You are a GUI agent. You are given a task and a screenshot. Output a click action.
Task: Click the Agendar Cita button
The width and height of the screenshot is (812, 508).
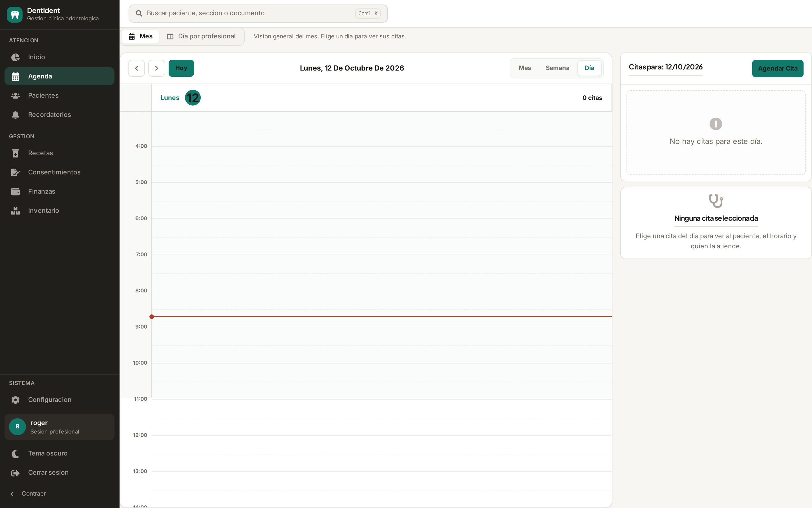coord(777,69)
